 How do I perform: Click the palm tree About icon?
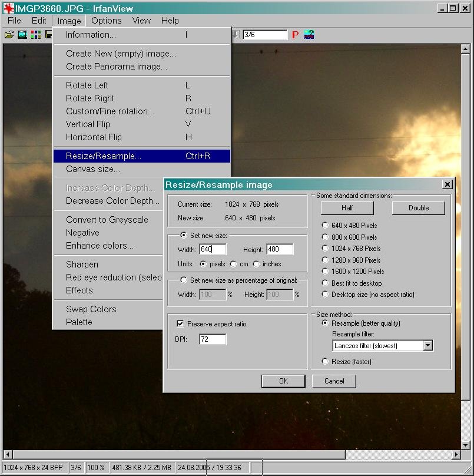coord(309,35)
